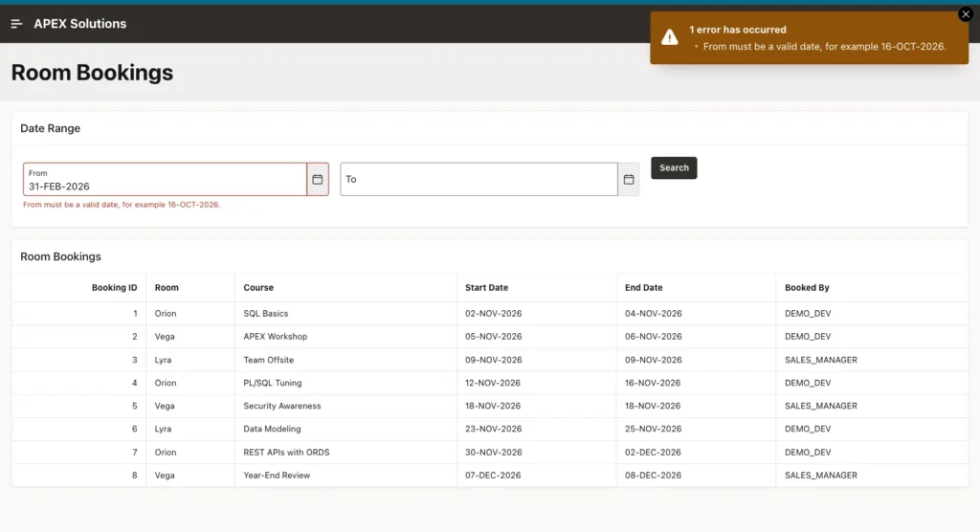The height and width of the screenshot is (532, 980).
Task: Sort by Course column header
Action: (258, 288)
